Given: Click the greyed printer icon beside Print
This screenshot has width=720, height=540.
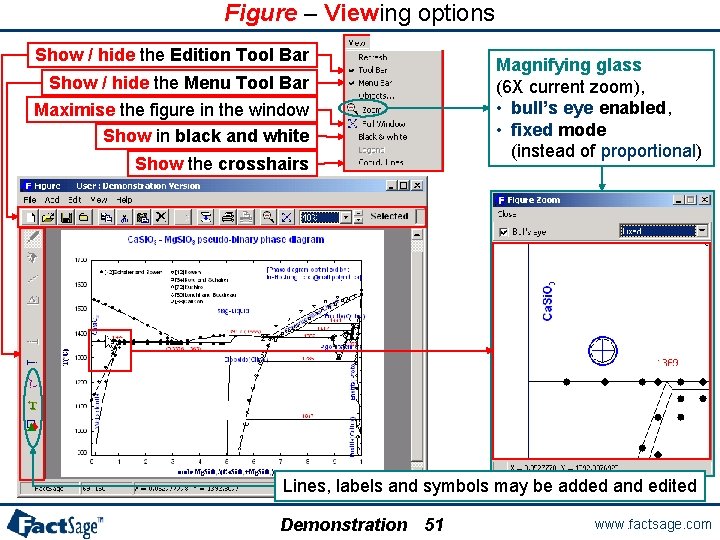Looking at the screenshot, I should click(246, 217).
